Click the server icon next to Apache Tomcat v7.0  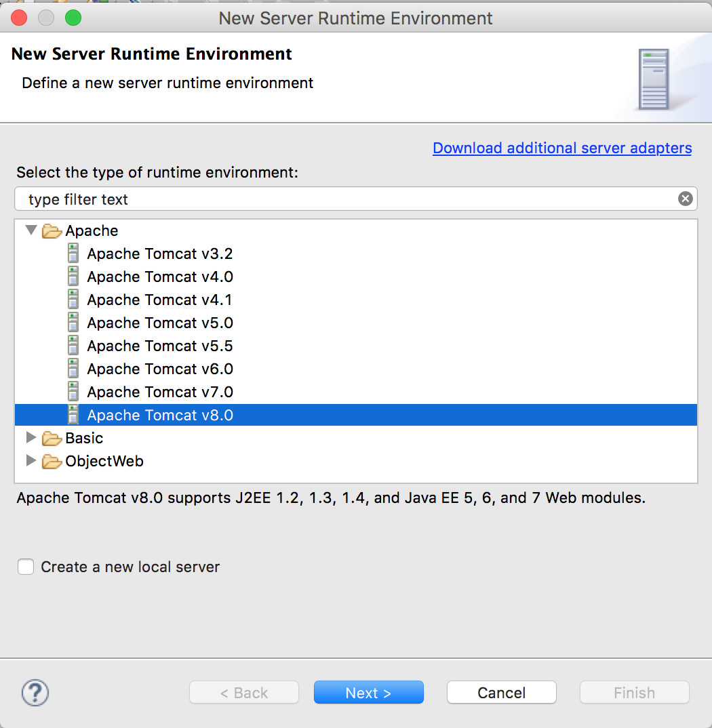(x=73, y=391)
